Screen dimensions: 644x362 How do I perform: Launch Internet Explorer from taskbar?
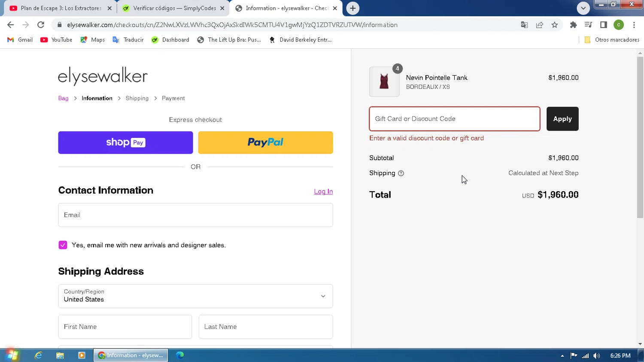pos(38,355)
